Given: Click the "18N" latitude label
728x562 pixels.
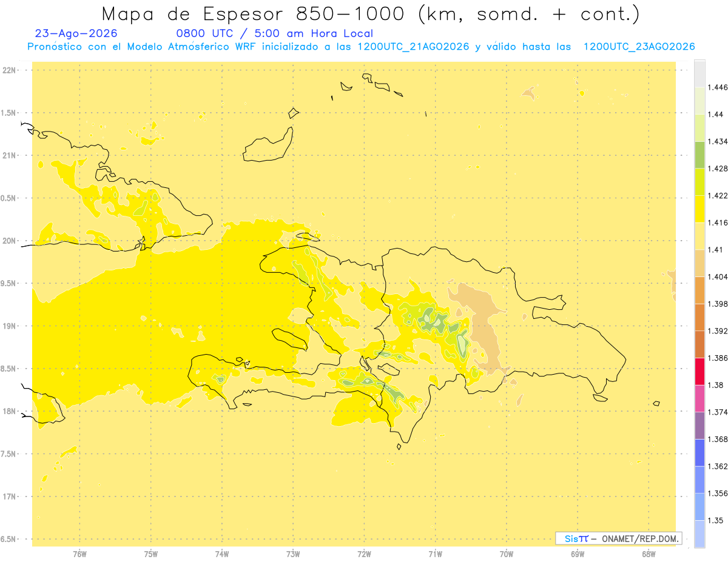Looking at the screenshot, I should [9, 412].
